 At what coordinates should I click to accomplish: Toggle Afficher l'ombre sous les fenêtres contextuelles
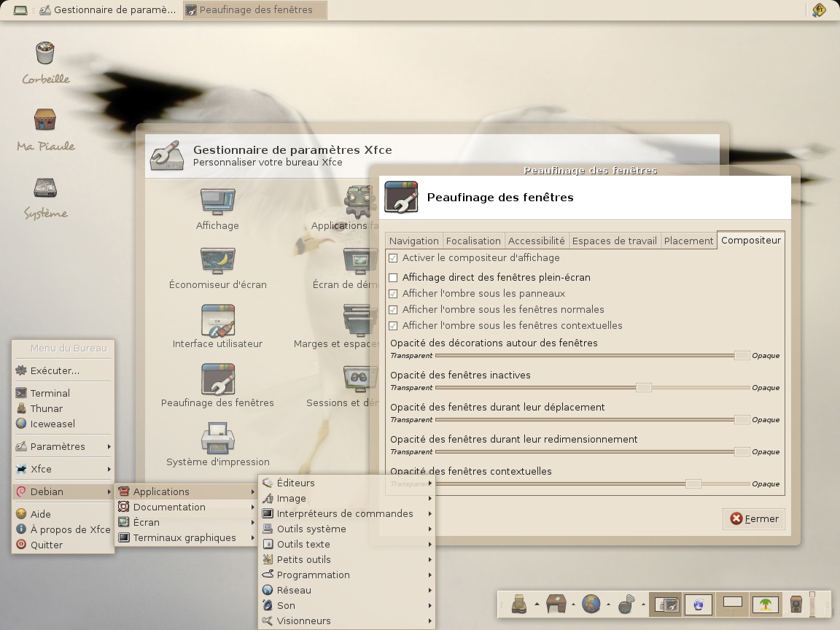(x=393, y=326)
